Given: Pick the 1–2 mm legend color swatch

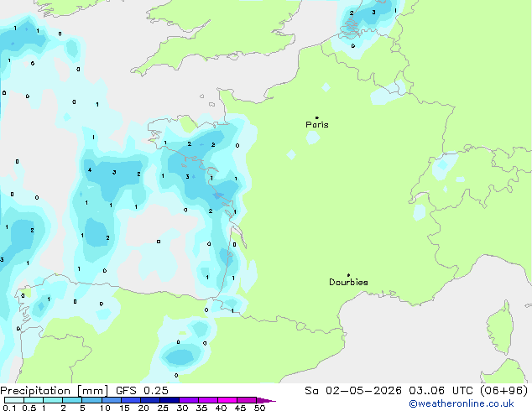Looking at the screenshot, I should (53, 400).
